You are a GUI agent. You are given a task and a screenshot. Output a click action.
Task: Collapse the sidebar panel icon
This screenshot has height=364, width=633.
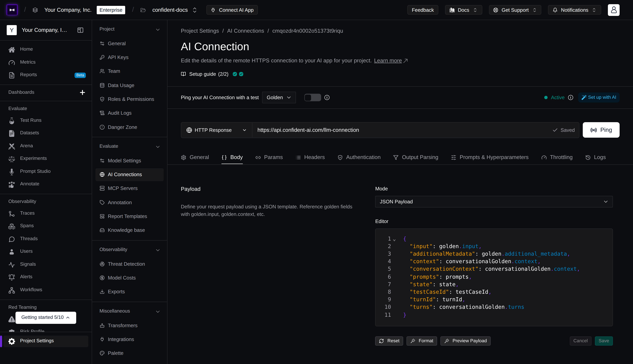[80, 30]
